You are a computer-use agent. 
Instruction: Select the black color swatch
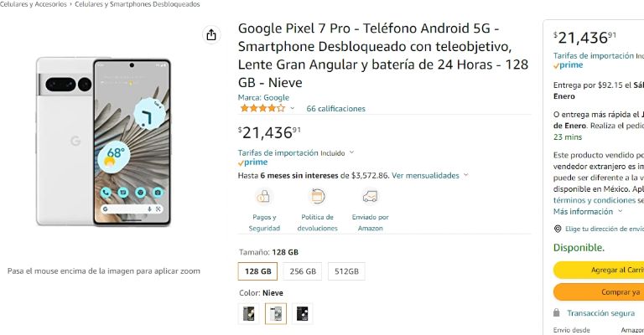pos(302,313)
